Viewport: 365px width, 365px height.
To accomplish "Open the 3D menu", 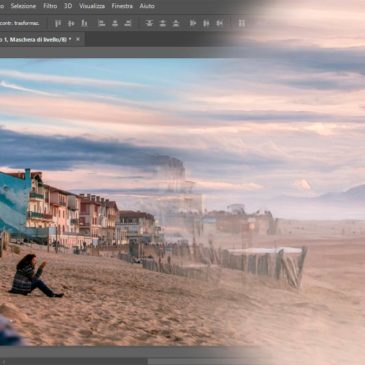I will 68,6.
